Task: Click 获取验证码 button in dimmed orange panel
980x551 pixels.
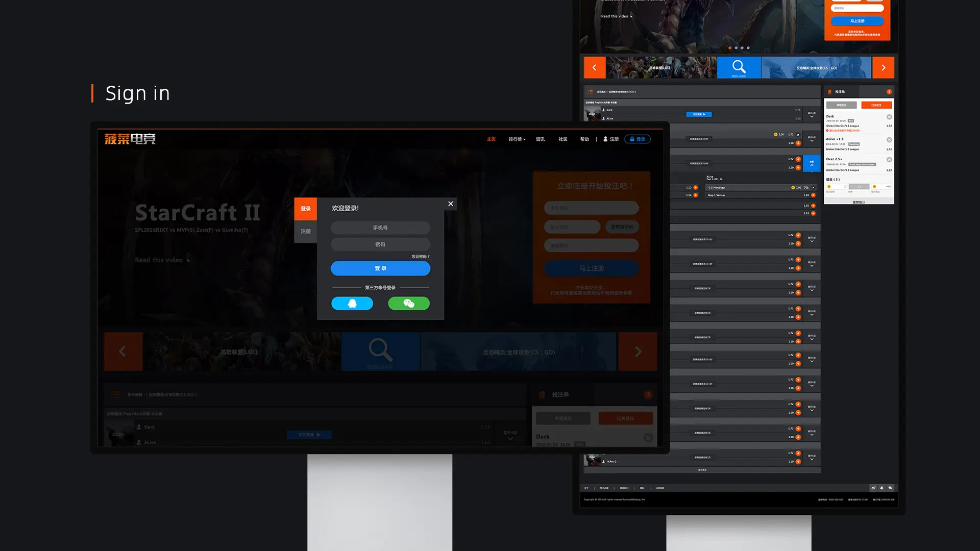Action: click(x=622, y=227)
